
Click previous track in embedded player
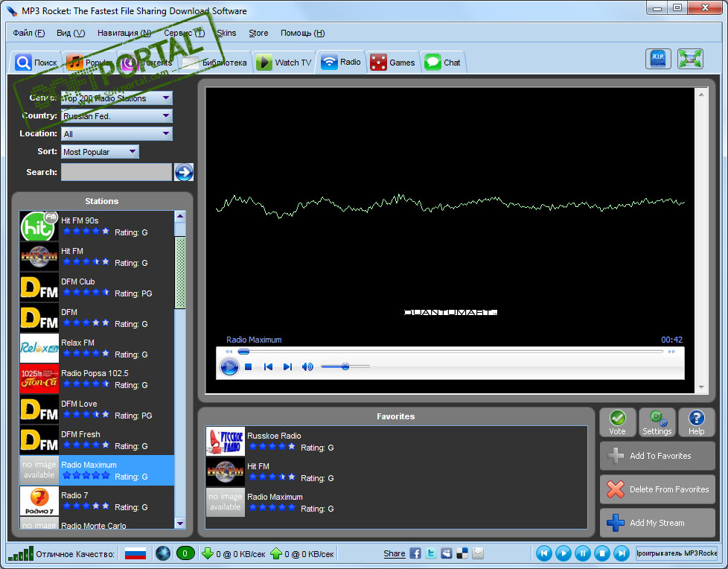pyautogui.click(x=268, y=367)
